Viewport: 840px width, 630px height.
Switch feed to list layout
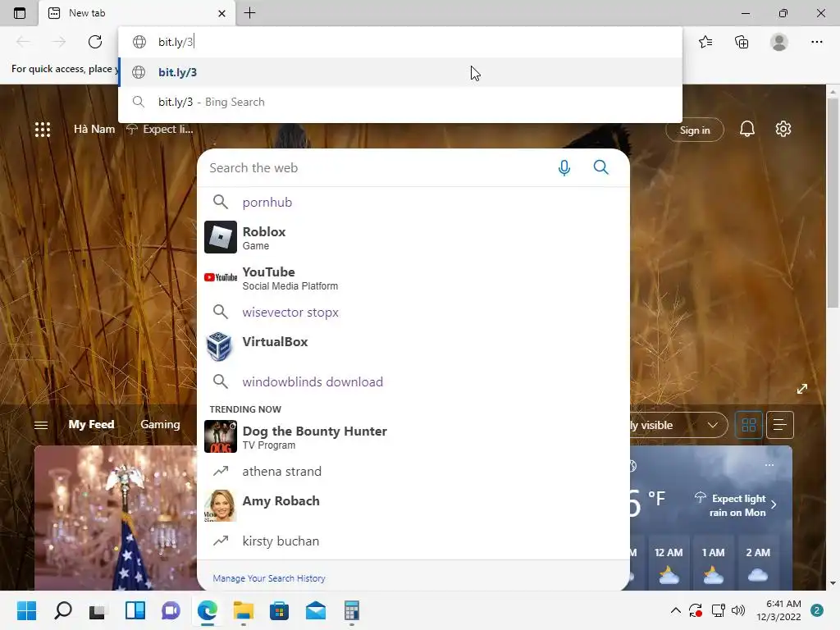point(779,426)
